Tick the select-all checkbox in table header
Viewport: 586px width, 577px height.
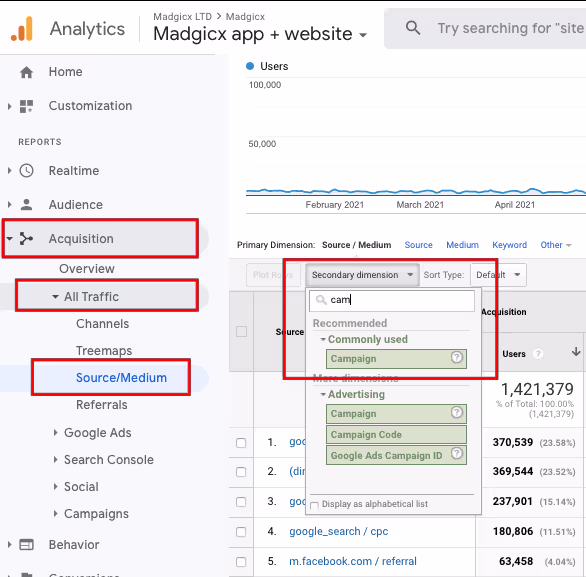241,331
